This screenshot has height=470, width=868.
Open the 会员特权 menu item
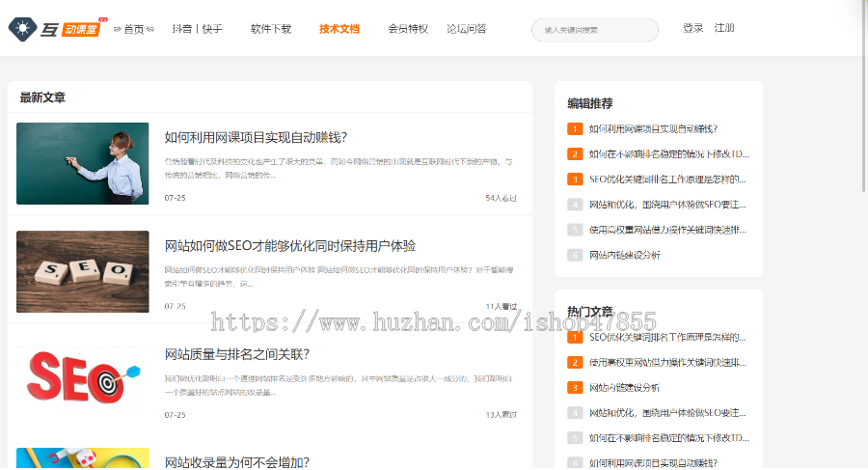pyautogui.click(x=408, y=29)
